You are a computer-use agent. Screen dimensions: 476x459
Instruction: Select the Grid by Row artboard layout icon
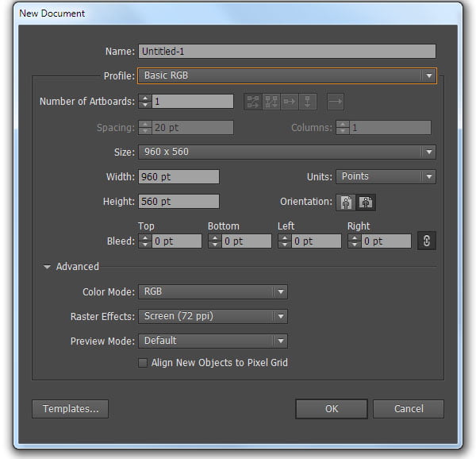tap(253, 102)
